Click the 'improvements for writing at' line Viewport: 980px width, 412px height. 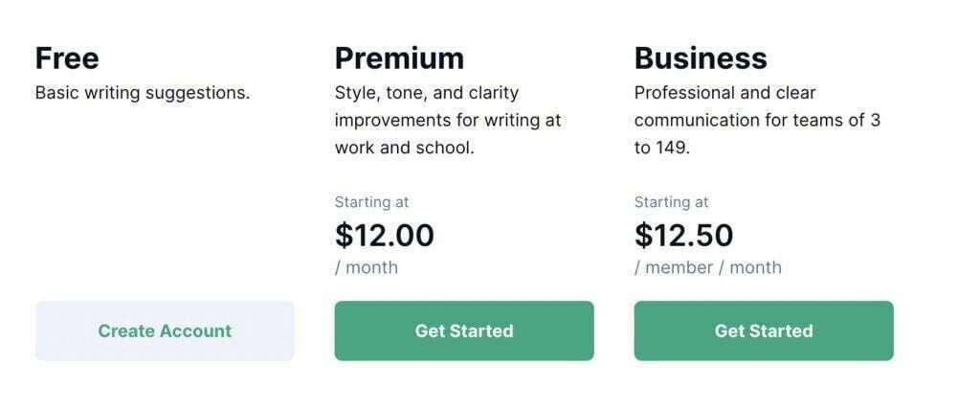click(x=448, y=120)
